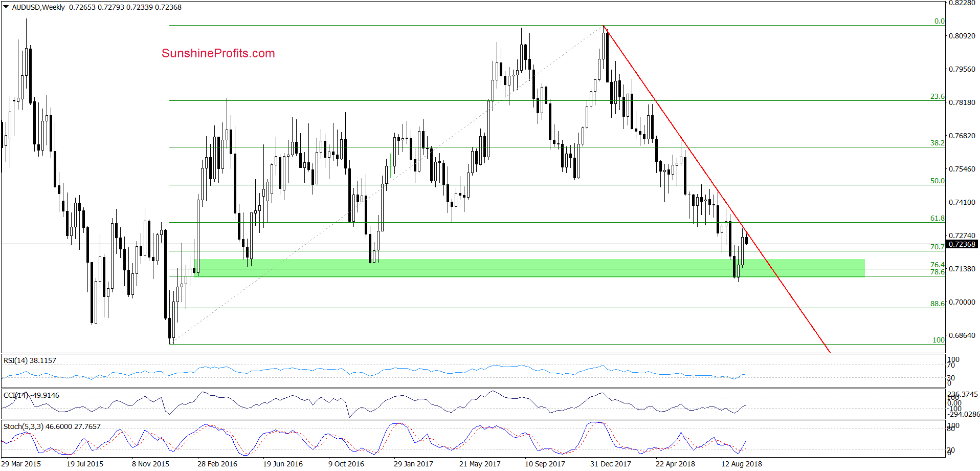Image resolution: width=980 pixels, height=471 pixels.
Task: Click the 12 Aug 2018 date label
Action: [741, 464]
